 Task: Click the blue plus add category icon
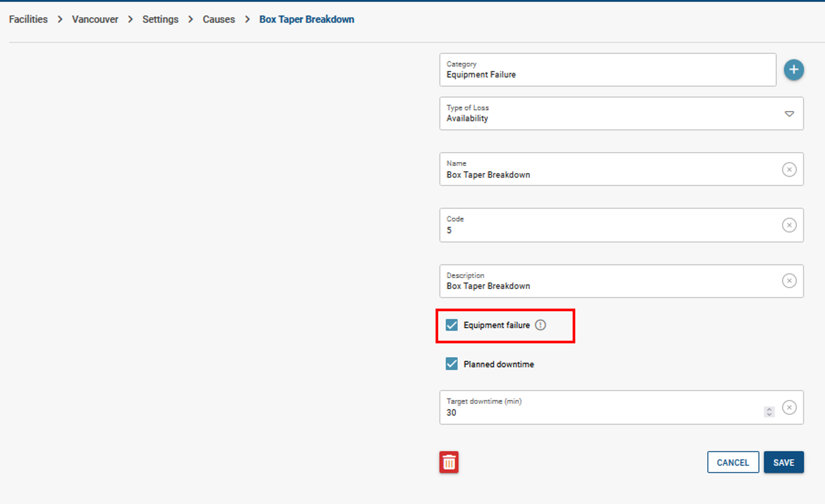(x=793, y=70)
